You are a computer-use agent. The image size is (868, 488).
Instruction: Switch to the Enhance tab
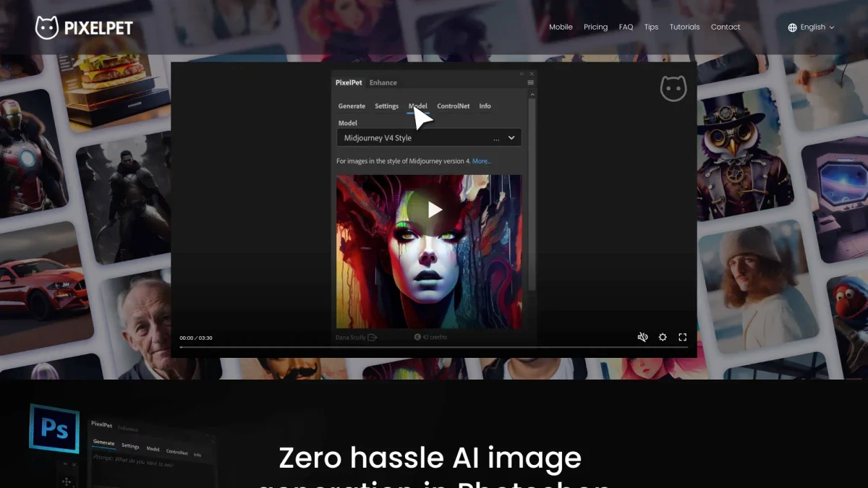[383, 82]
